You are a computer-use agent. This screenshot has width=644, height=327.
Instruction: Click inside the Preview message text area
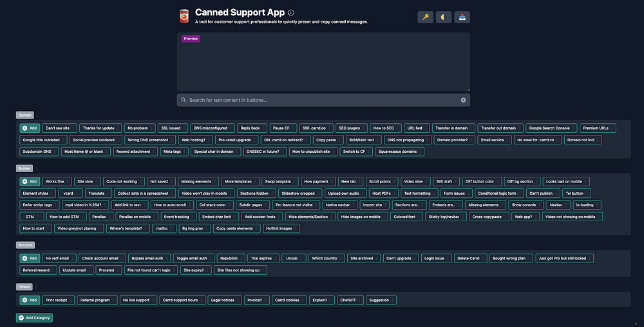[323, 62]
